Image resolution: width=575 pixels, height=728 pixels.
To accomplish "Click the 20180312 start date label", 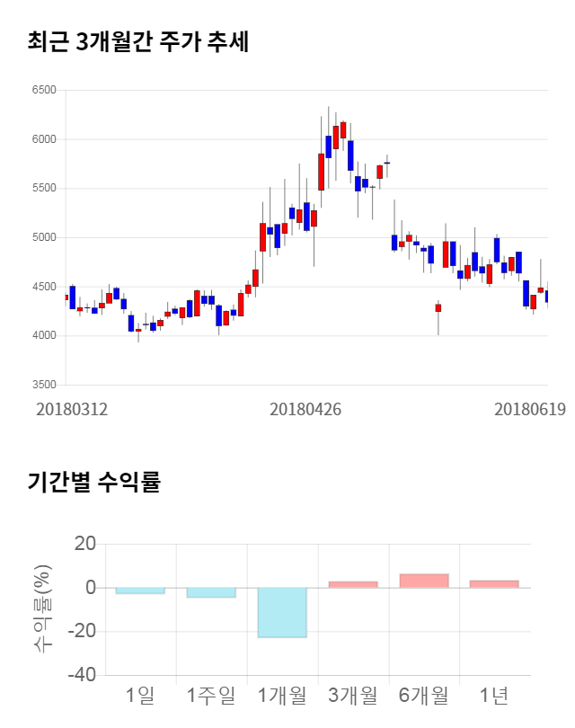I will coord(72,409).
